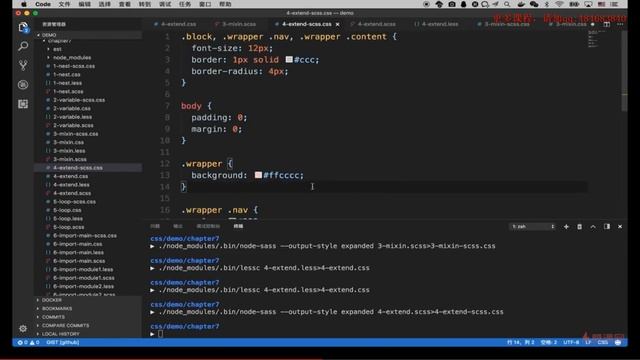Open the Code application menu
This screenshot has width=640, height=360.
click(43, 4)
